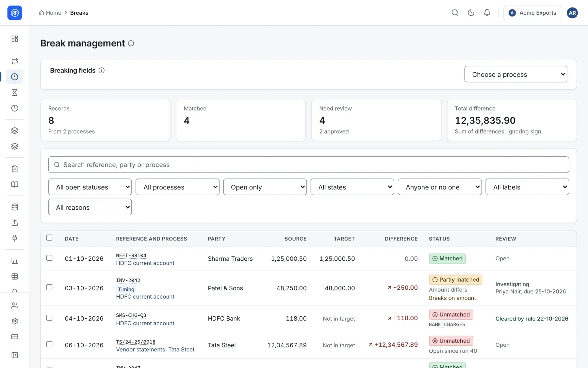Show info next to Breaking fields

[x=102, y=70]
